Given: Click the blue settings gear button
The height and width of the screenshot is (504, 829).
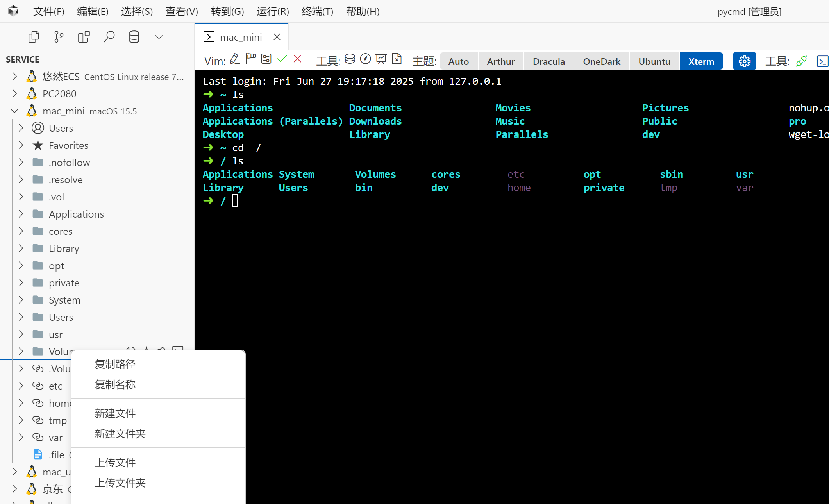Looking at the screenshot, I should click(x=744, y=61).
